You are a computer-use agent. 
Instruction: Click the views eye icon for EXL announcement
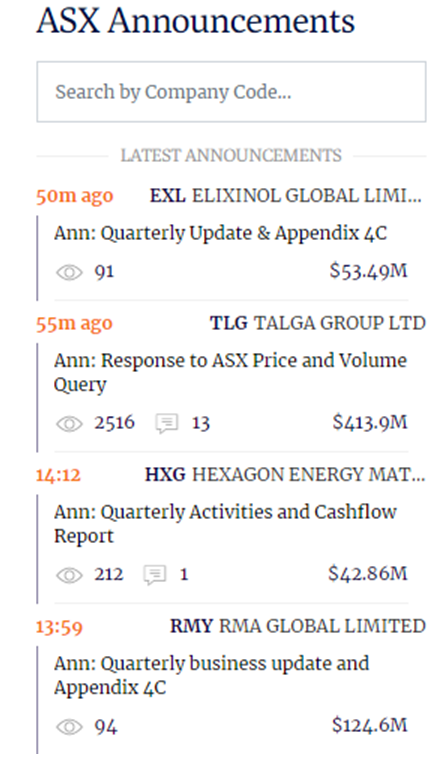tap(69, 272)
